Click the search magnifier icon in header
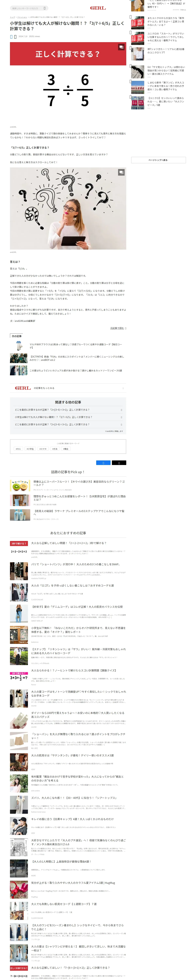Screen dimensions: 196x980 tap(45, 8)
